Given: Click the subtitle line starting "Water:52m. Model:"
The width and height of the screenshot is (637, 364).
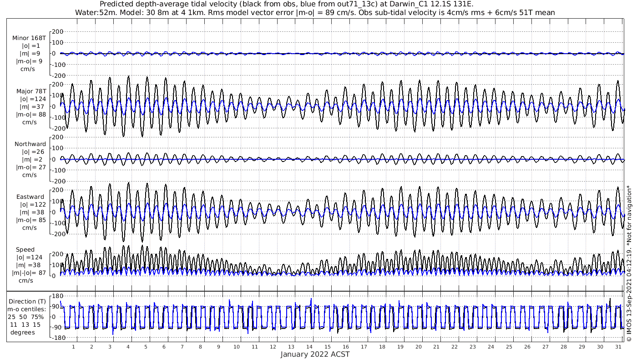Looking at the screenshot, I should coord(315,13).
